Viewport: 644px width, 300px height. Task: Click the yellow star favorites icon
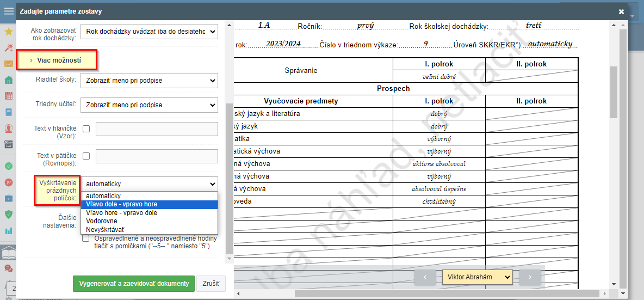(8, 32)
